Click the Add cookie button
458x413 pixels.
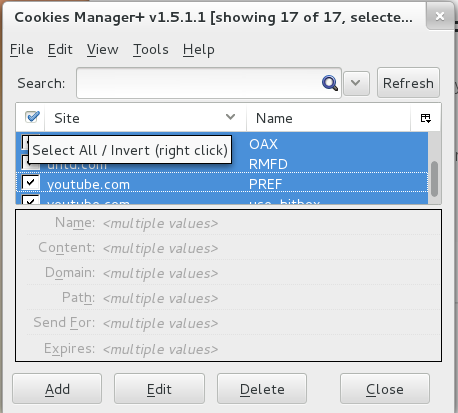57,389
